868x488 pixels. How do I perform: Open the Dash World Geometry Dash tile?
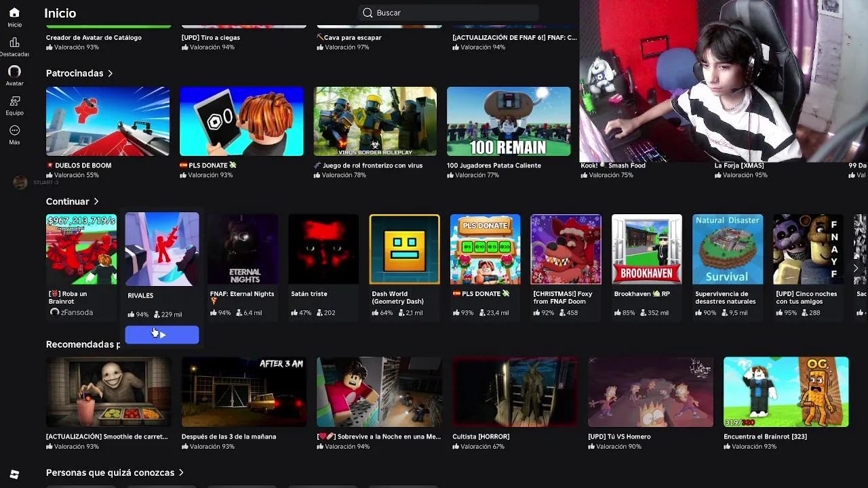[x=404, y=249]
